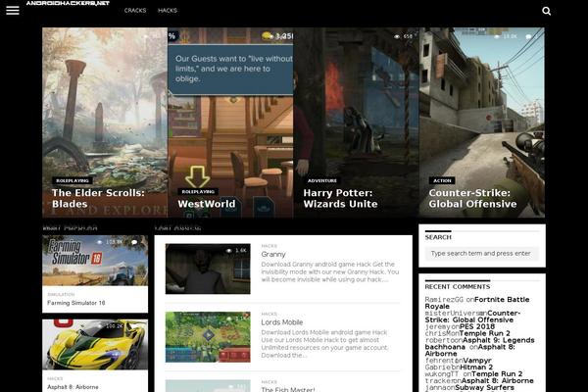This screenshot has width=588, height=392.
Task: Open the WestWorld featured title
Action: tap(207, 204)
